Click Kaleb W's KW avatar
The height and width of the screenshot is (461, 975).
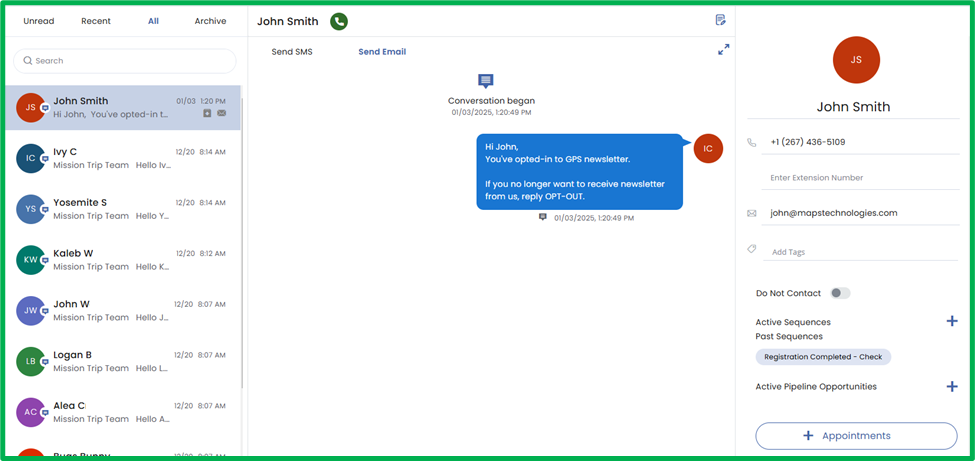point(30,260)
